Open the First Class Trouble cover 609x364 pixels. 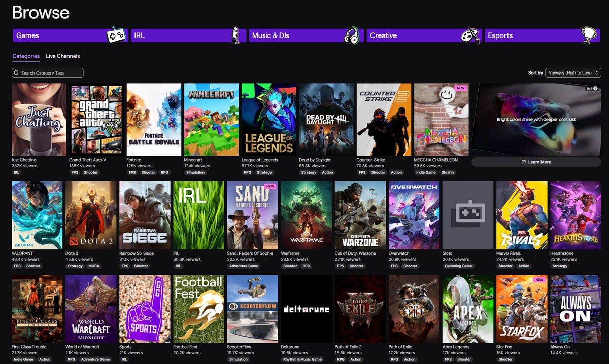coord(37,309)
